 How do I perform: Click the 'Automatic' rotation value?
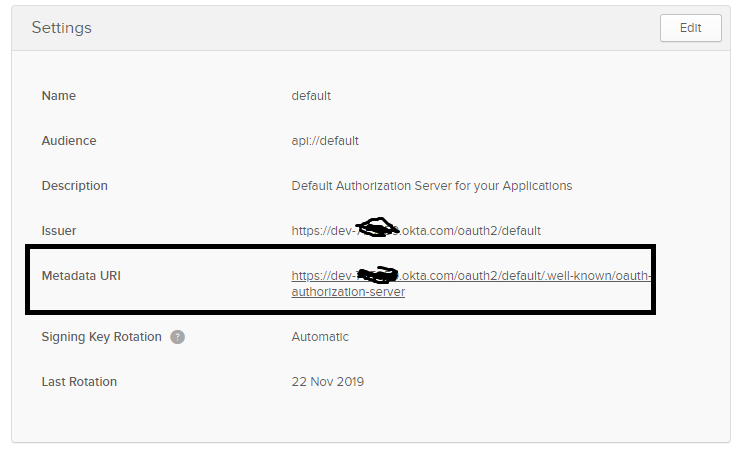[320, 337]
